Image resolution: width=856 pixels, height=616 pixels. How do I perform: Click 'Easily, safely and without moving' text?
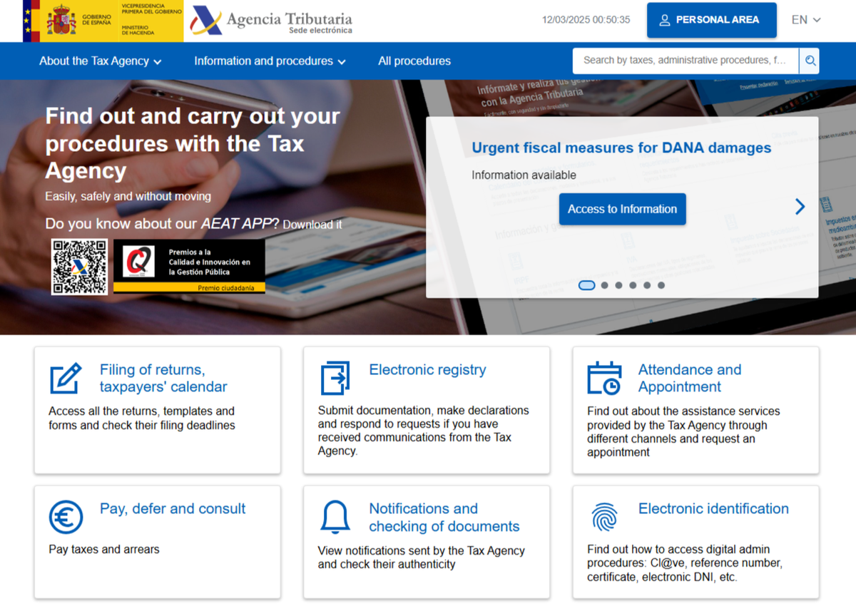point(128,196)
